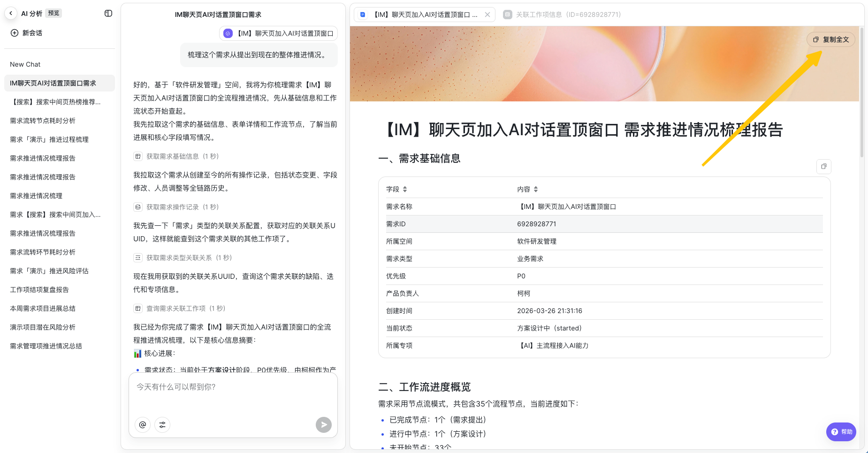Open the New Chat conversation
This screenshot has width=868, height=453.
tap(59, 64)
